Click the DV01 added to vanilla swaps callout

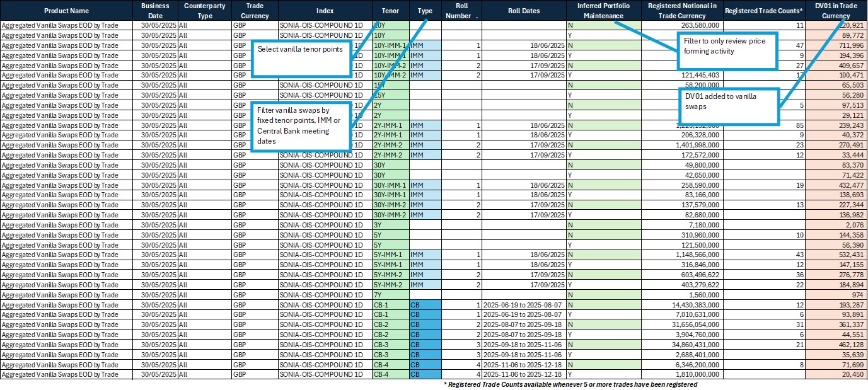point(729,107)
